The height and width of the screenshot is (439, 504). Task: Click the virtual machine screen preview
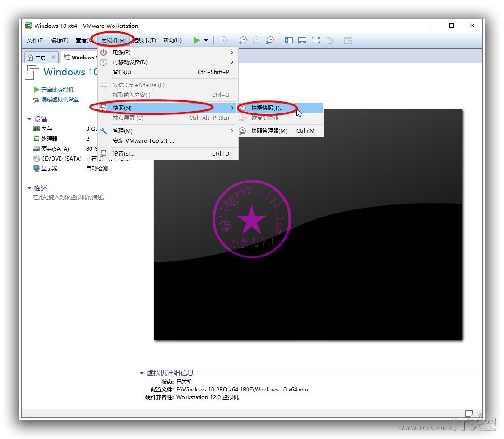[308, 225]
